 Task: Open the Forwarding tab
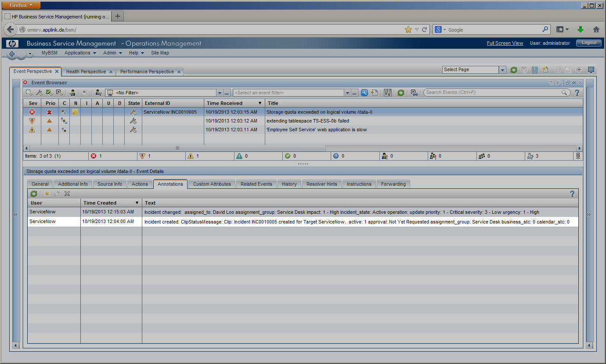tap(393, 184)
